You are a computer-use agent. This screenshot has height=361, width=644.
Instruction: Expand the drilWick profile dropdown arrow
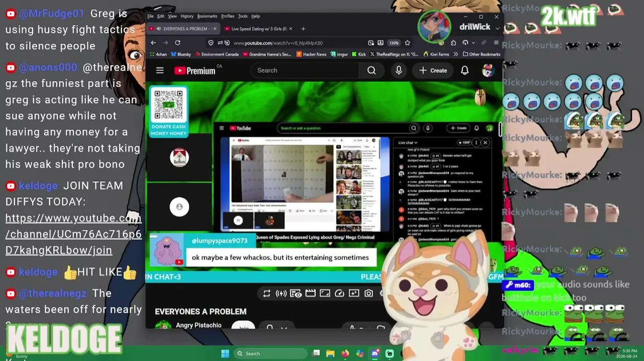497,28
